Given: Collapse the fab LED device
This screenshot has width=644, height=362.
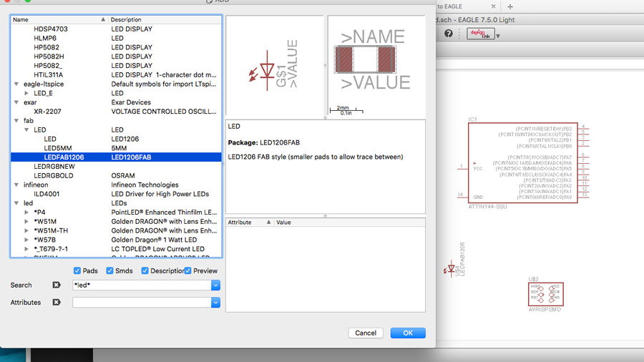Looking at the screenshot, I should 26,129.
